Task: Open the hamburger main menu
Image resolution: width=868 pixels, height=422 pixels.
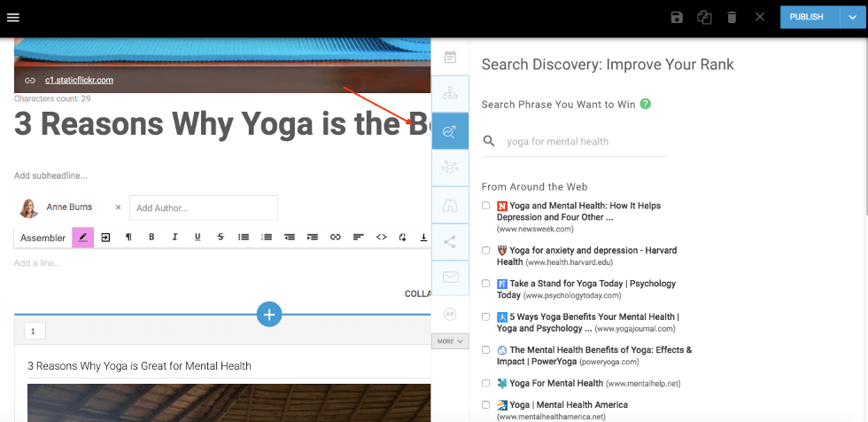Action: [x=13, y=18]
